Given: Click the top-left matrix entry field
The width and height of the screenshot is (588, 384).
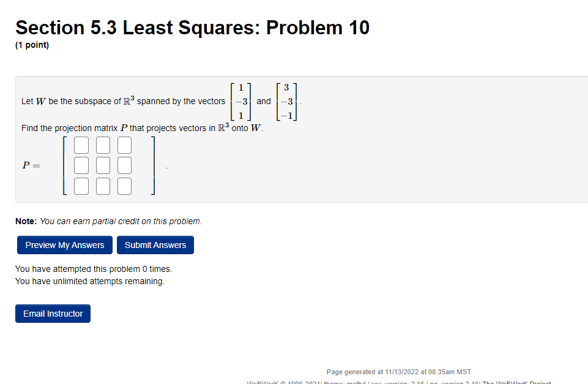Looking at the screenshot, I should pos(81,145).
